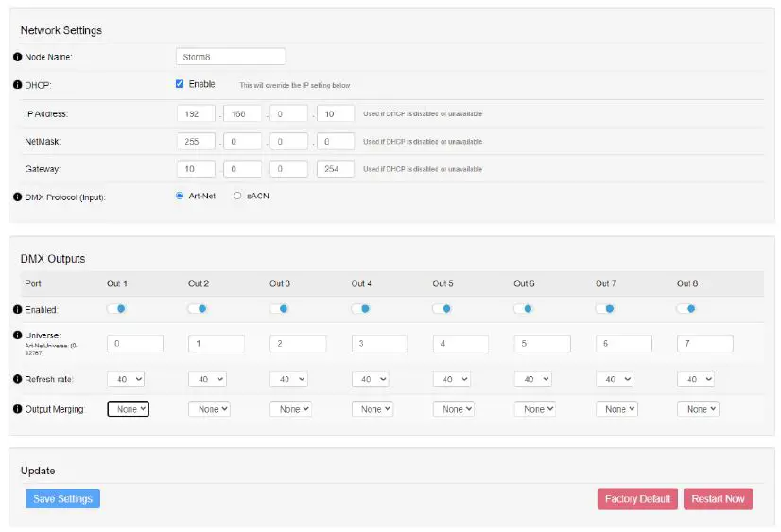
Task: Open the Output Merging dropdown for Out 6
Action: pos(535,409)
